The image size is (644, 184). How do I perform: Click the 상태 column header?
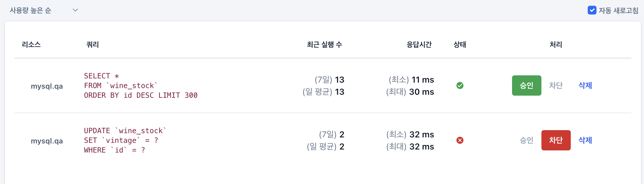[x=460, y=45]
